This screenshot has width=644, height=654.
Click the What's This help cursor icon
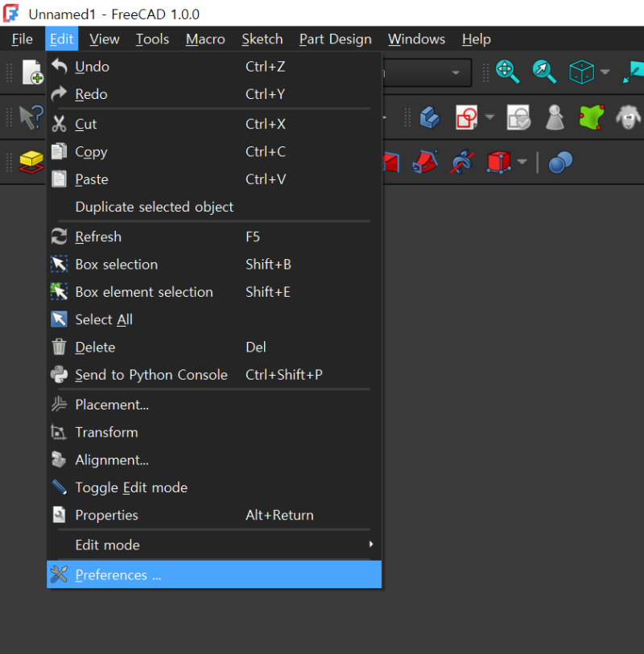pos(29,117)
